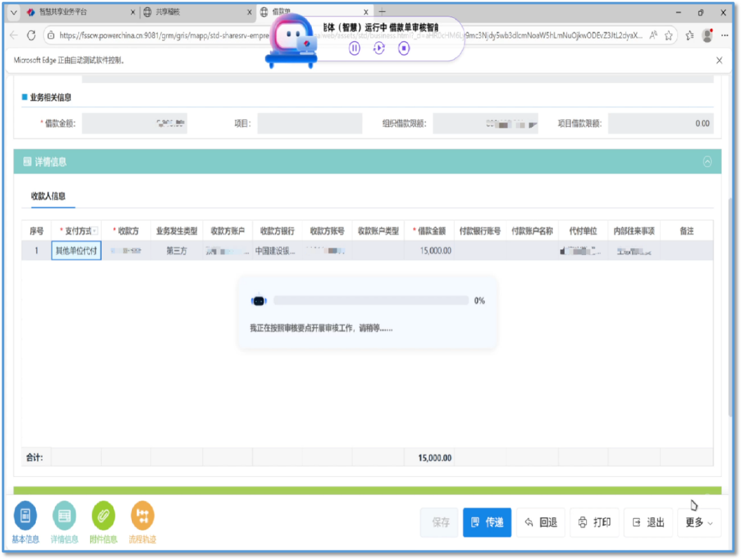Click the 借款金额 input field

click(x=135, y=124)
